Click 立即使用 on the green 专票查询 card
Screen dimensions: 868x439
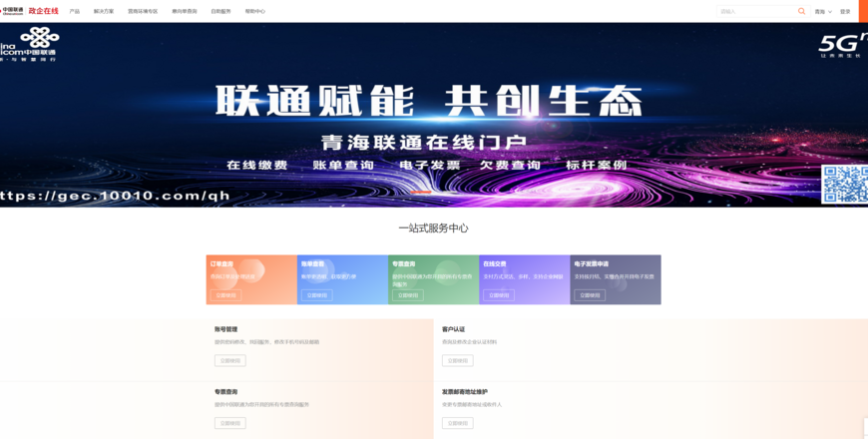tap(408, 295)
